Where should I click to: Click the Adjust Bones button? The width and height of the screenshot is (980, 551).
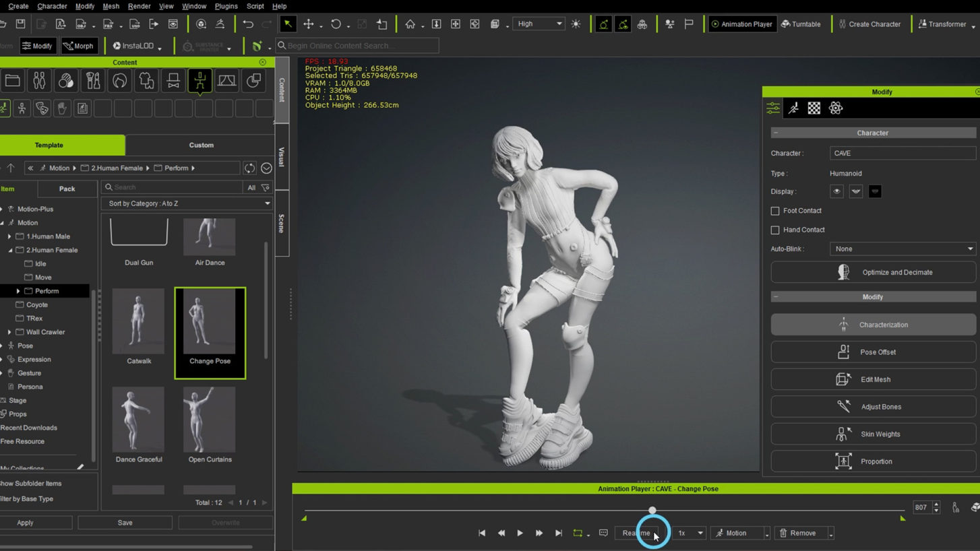click(x=873, y=407)
